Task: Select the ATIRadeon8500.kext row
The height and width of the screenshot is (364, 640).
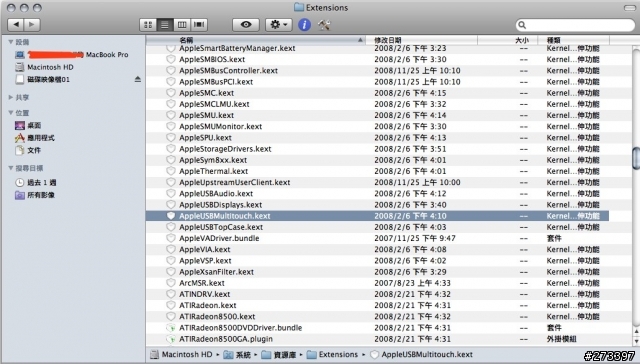Action: tap(377, 316)
